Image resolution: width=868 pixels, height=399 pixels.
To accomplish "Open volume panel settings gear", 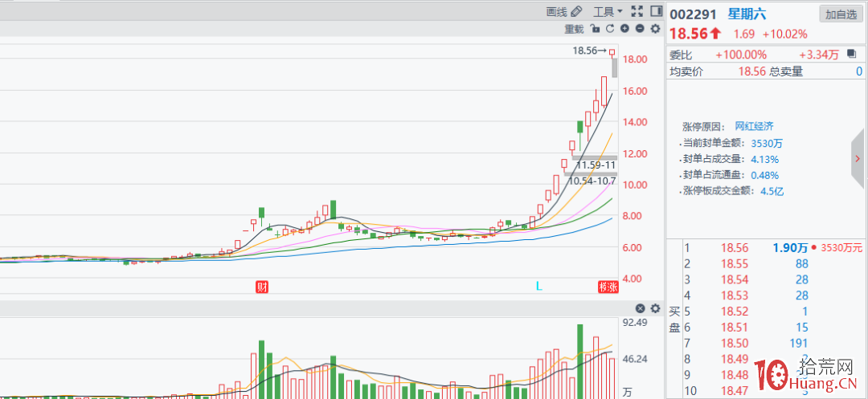I will 655,309.
